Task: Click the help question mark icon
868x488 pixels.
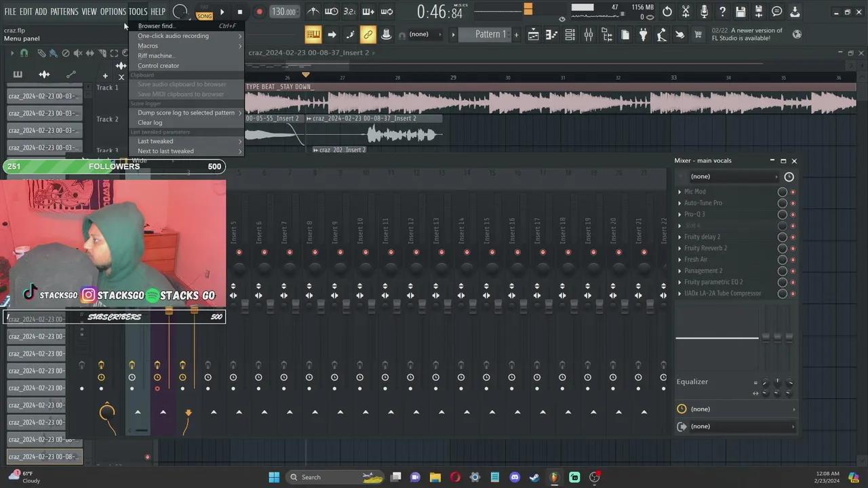Action: [x=722, y=12]
